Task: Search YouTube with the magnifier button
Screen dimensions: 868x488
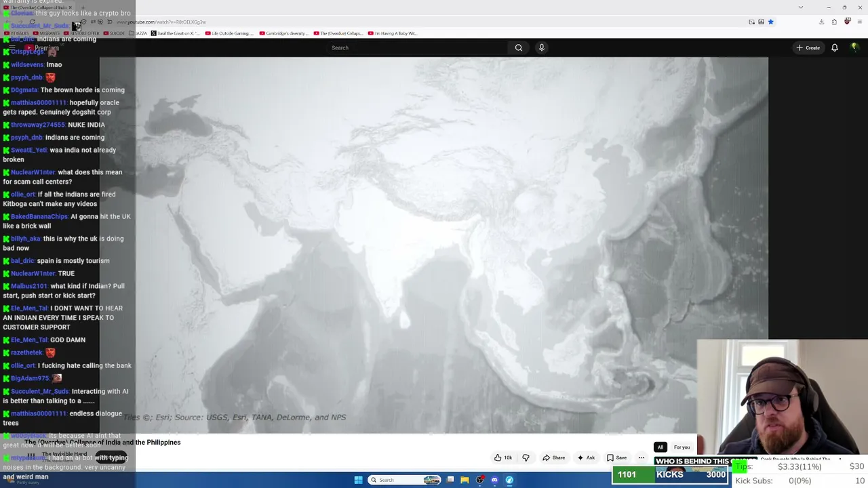Action: point(519,47)
